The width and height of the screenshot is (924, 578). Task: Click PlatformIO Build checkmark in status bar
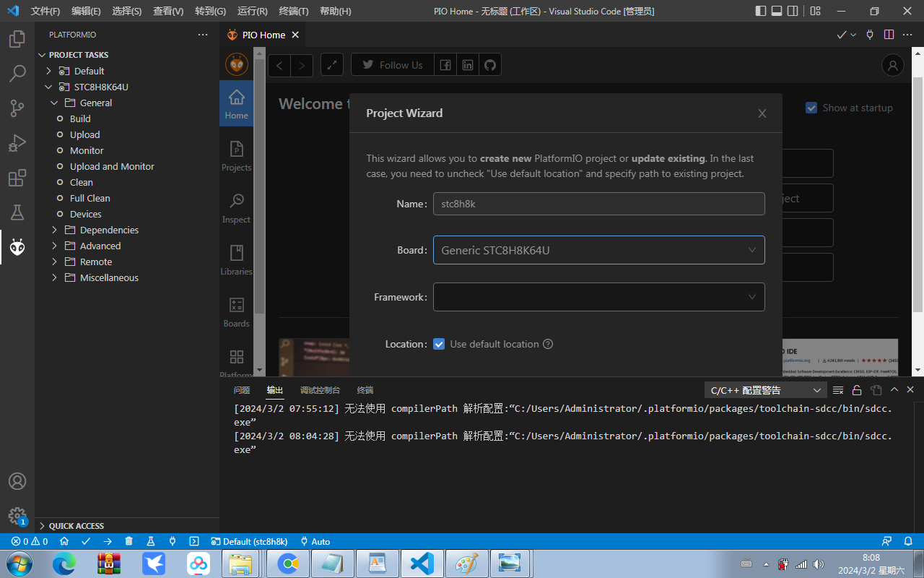(86, 541)
